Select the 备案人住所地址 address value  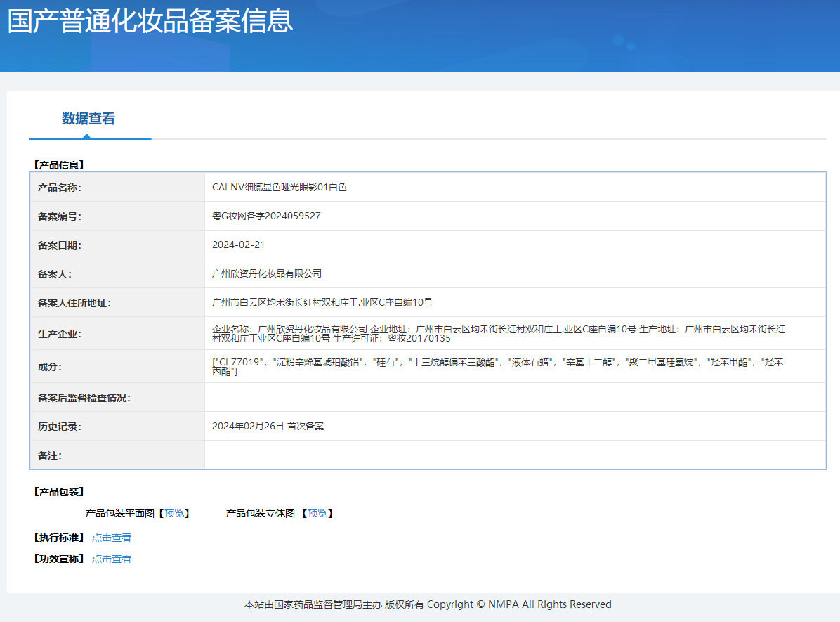tap(322, 302)
